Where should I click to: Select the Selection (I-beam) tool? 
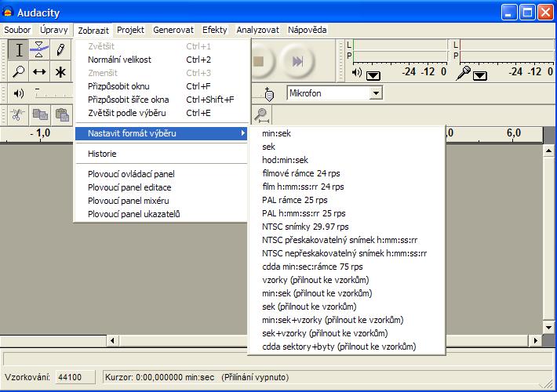[20, 51]
